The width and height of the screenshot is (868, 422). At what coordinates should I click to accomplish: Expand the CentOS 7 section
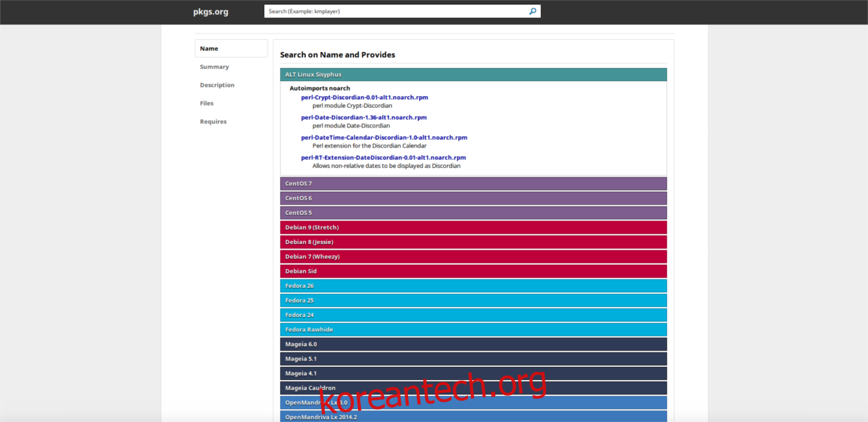click(473, 184)
